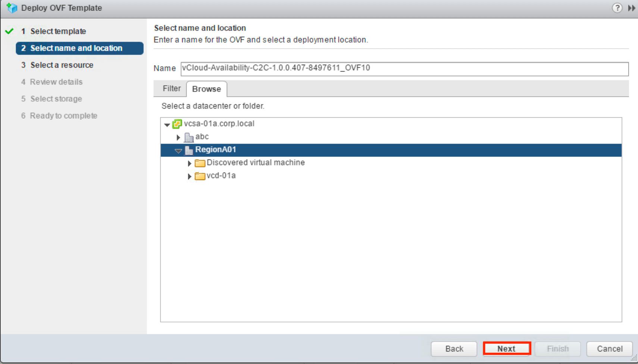Viewport: 638px width, 364px height.
Task: Click the Deploy OVF Template title icon
Action: [12, 8]
